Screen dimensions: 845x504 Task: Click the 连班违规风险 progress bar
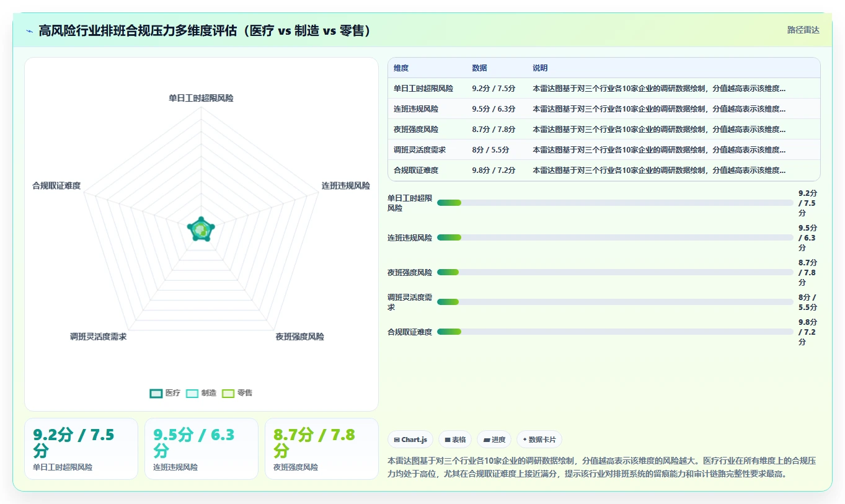point(615,237)
